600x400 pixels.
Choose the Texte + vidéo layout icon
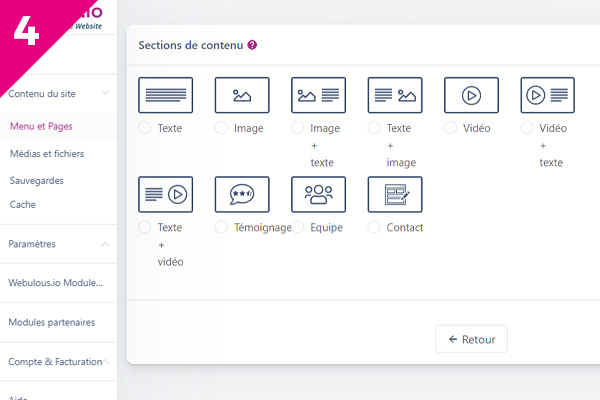(165, 194)
